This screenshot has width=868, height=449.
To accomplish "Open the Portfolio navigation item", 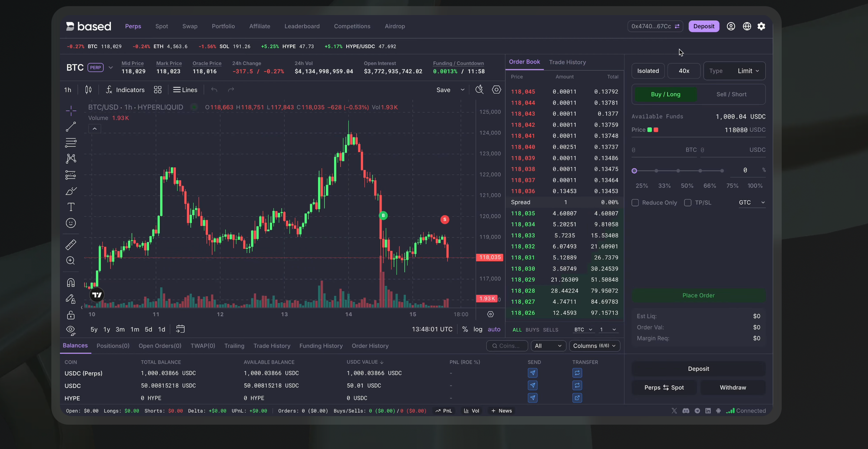I will (x=223, y=26).
